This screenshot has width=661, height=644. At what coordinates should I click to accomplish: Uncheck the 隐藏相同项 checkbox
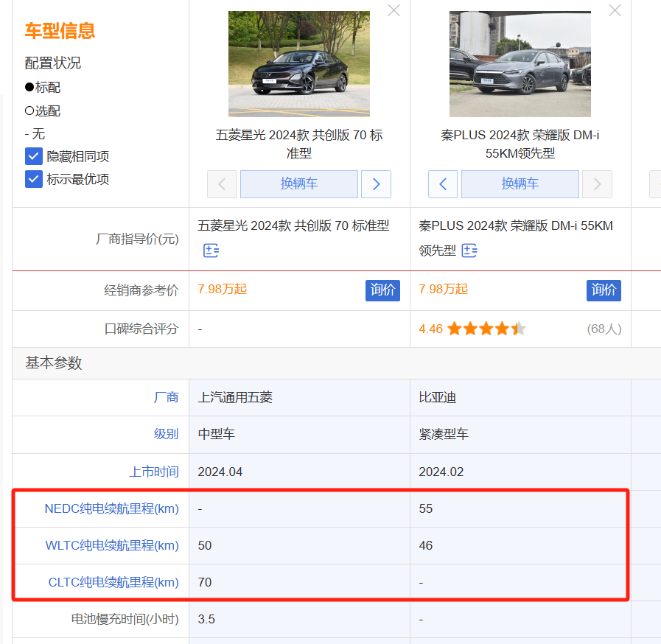click(x=34, y=156)
